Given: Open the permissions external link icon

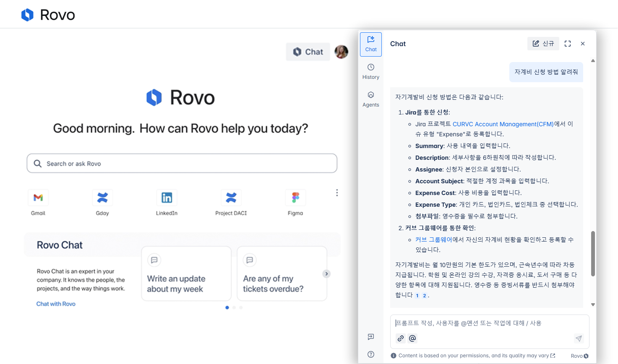Looking at the screenshot, I should tap(553, 356).
